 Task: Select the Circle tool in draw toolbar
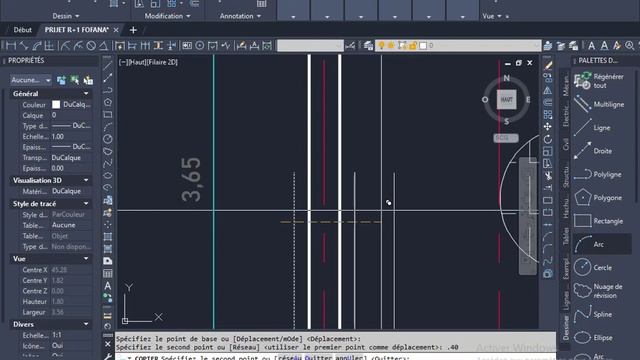point(107,139)
